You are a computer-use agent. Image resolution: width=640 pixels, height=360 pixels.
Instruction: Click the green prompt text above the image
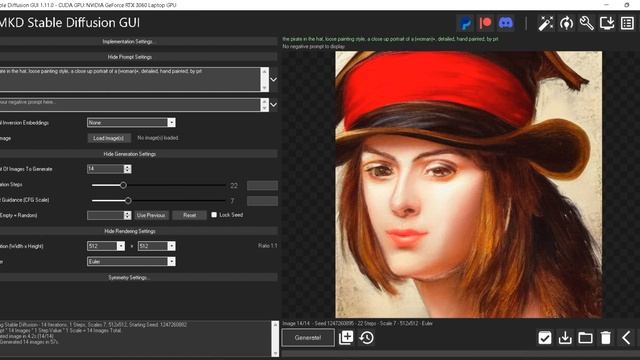tap(390, 39)
